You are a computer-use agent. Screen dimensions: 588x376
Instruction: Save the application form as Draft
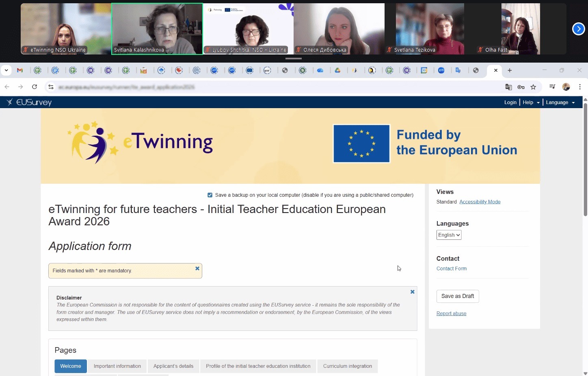457,296
